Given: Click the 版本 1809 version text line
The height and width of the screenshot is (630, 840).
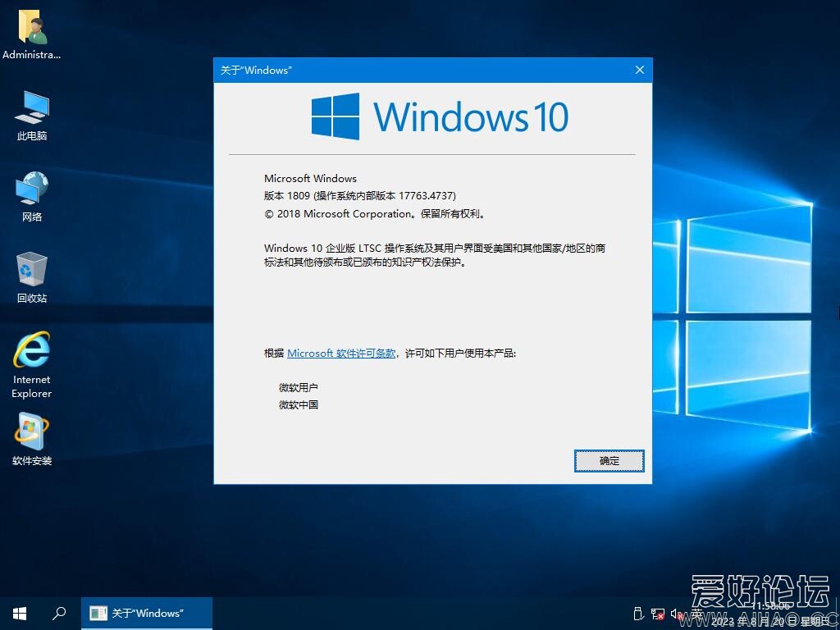Looking at the screenshot, I should pyautogui.click(x=359, y=196).
